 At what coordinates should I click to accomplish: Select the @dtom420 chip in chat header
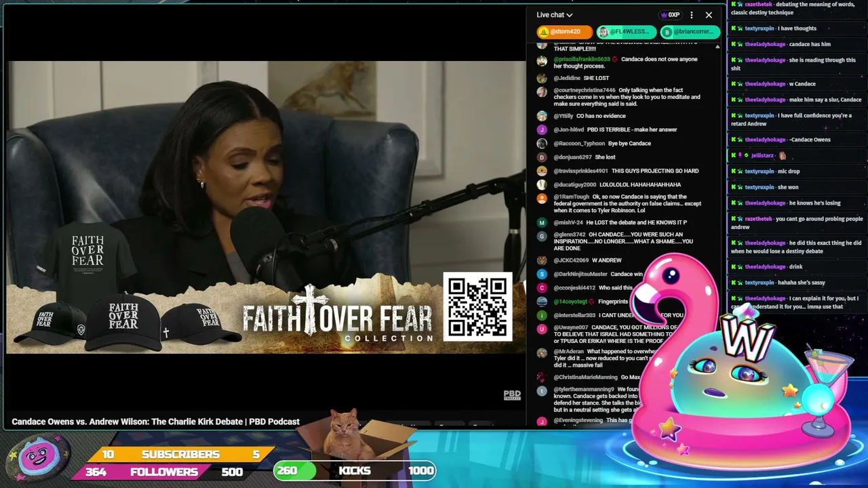tap(564, 32)
